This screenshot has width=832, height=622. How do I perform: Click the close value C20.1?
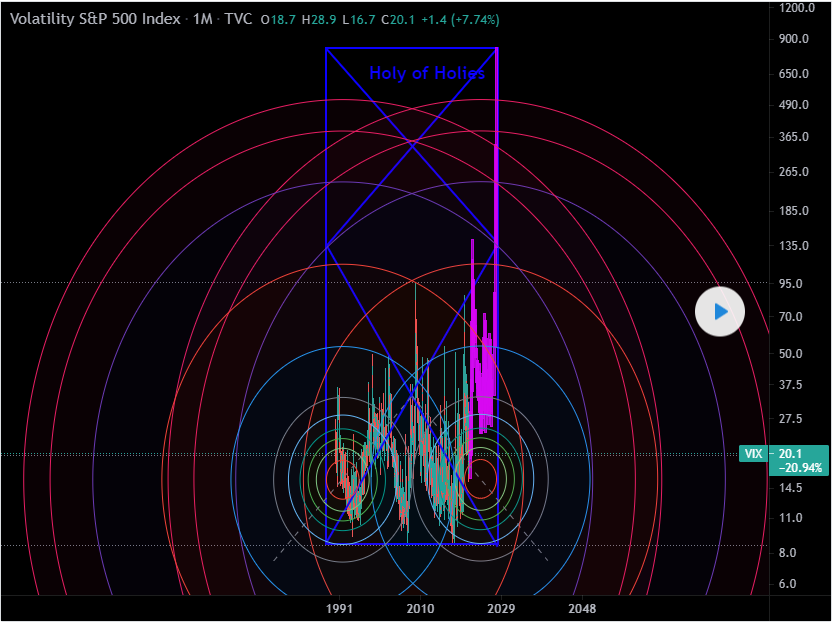pyautogui.click(x=398, y=20)
